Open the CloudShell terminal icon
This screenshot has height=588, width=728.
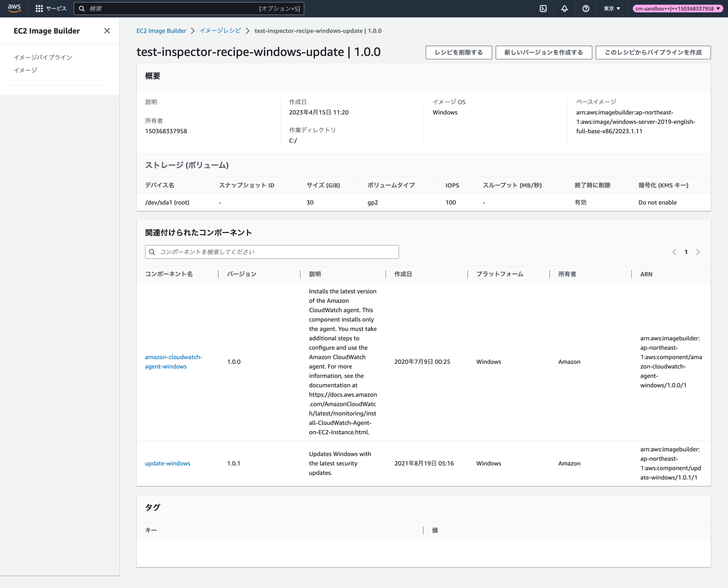coord(544,8)
